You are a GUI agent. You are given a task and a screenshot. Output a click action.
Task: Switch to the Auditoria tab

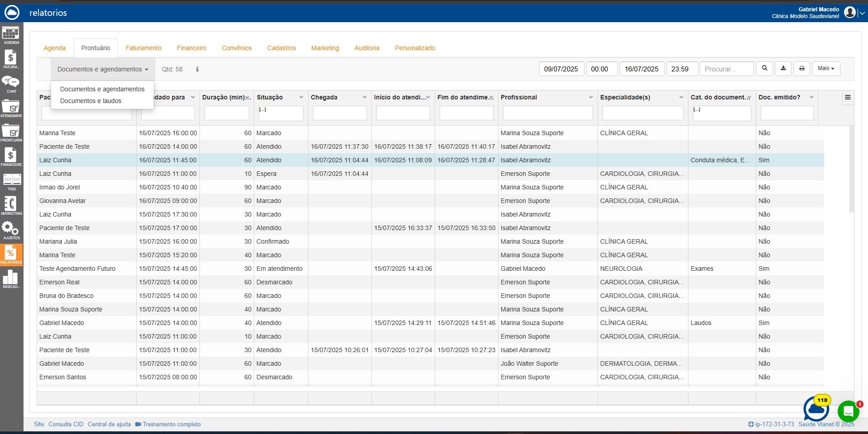(367, 48)
